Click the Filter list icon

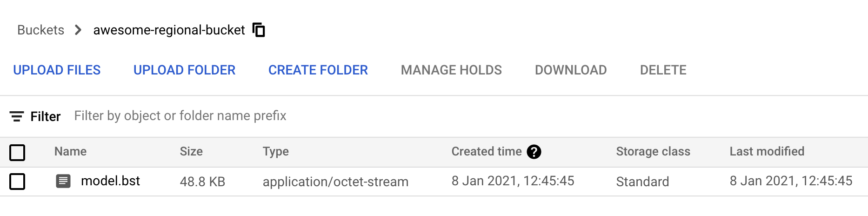click(17, 116)
